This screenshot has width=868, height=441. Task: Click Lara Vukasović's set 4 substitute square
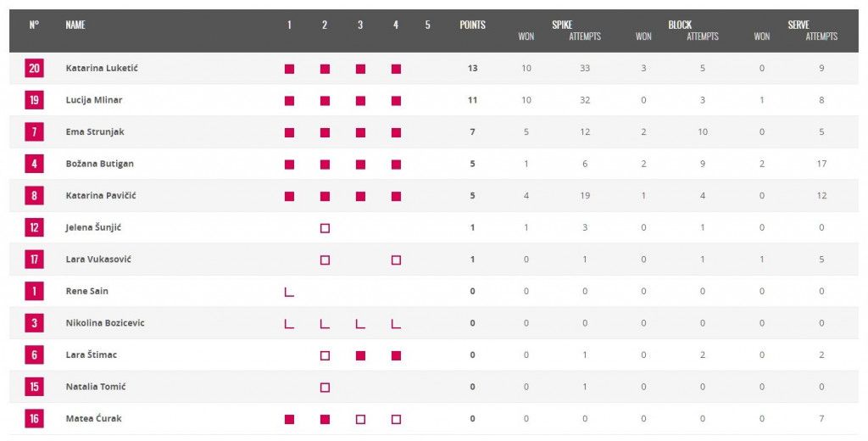396,260
